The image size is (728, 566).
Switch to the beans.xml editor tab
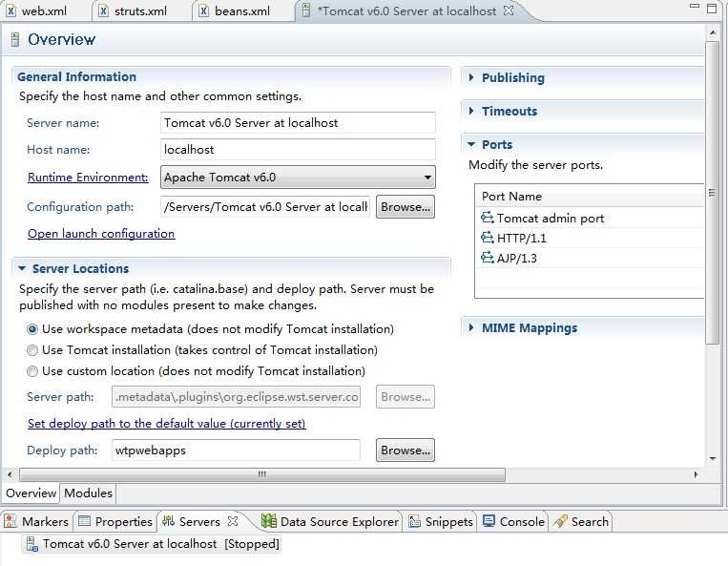(242, 10)
